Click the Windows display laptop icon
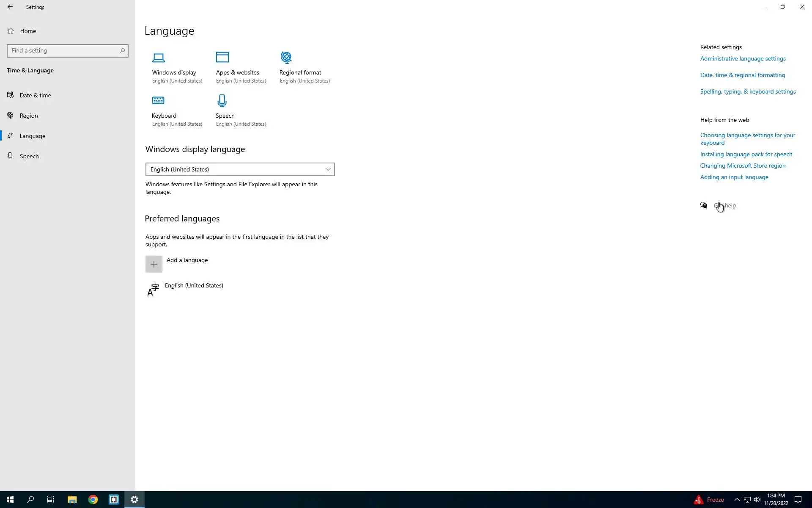 [159, 58]
